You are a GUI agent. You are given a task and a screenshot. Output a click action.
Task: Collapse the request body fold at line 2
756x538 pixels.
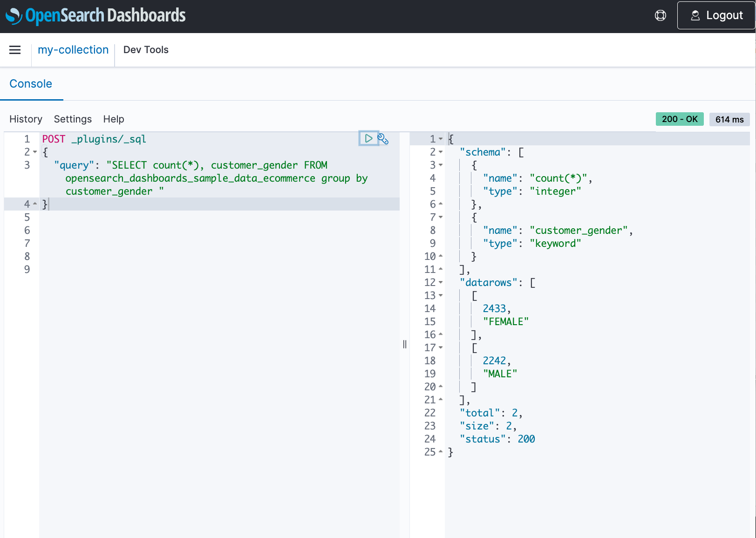(35, 152)
